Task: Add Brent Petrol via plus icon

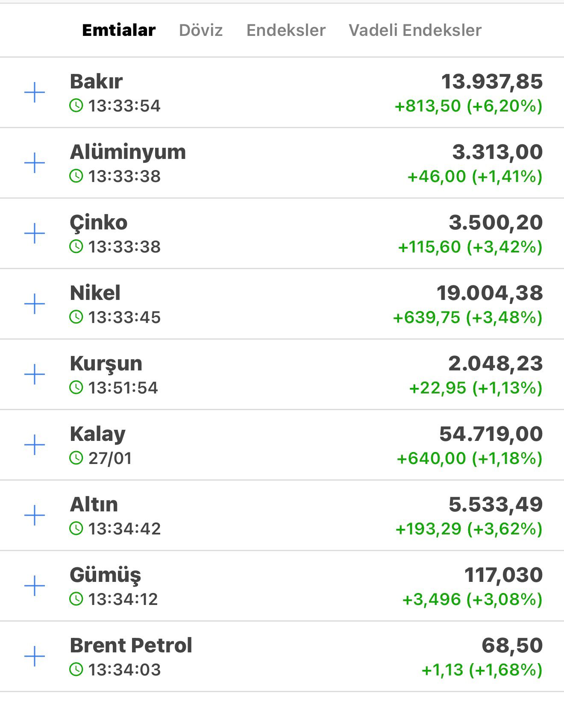Action: point(35,657)
